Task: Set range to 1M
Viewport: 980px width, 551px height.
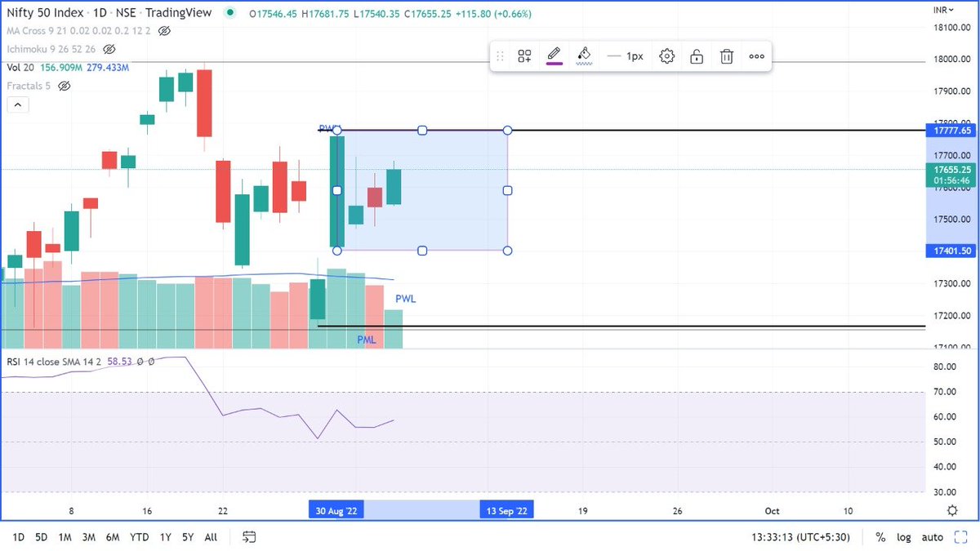Action: coord(65,537)
